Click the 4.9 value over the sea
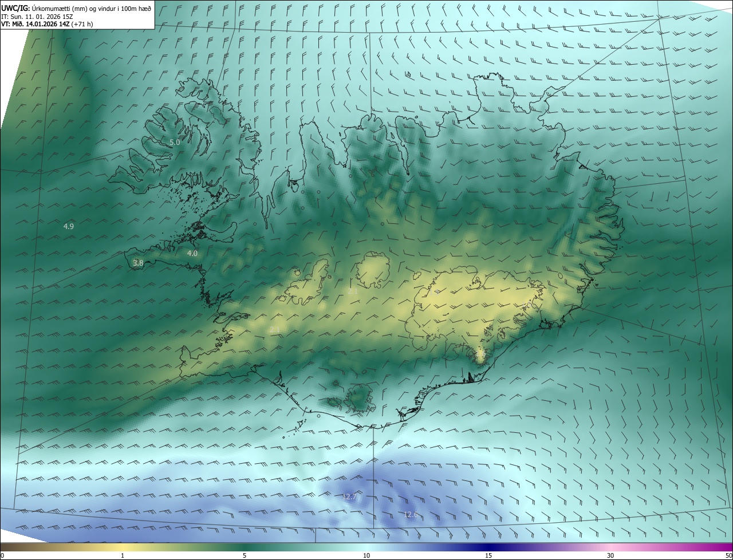The height and width of the screenshot is (560, 733). coord(69,227)
